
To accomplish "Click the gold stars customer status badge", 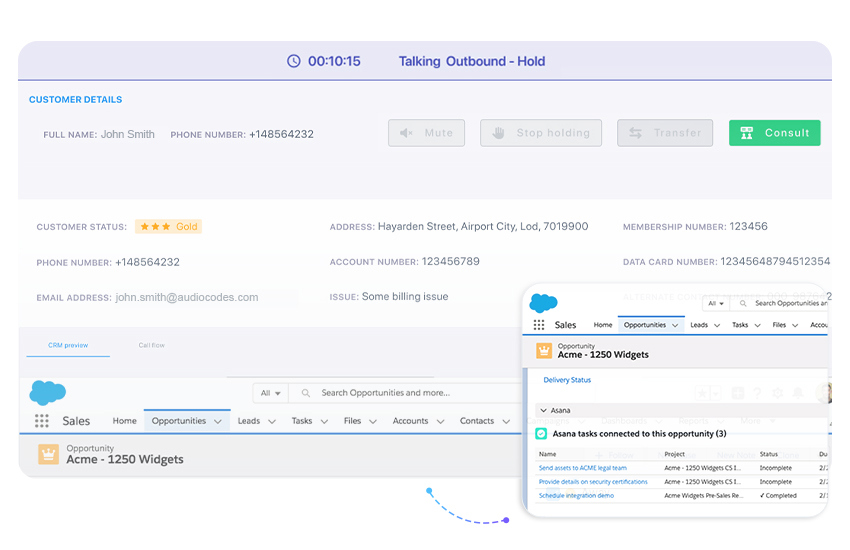I will 168,227.
